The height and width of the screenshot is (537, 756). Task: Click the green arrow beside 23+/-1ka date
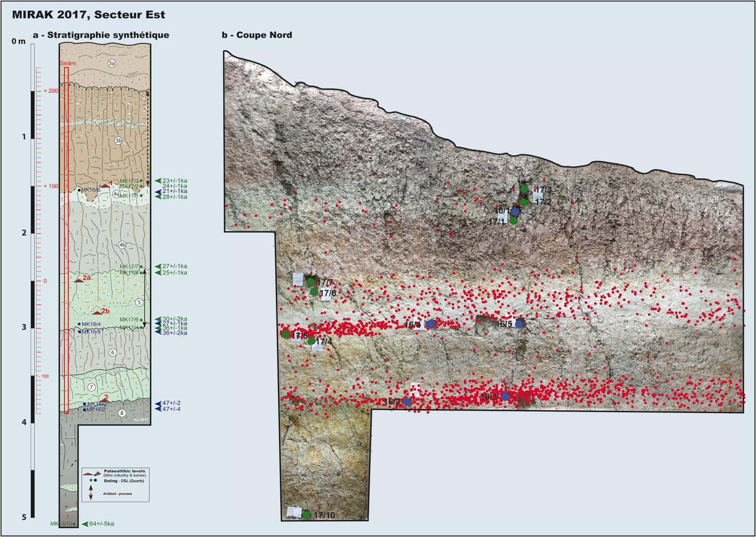tap(158, 181)
